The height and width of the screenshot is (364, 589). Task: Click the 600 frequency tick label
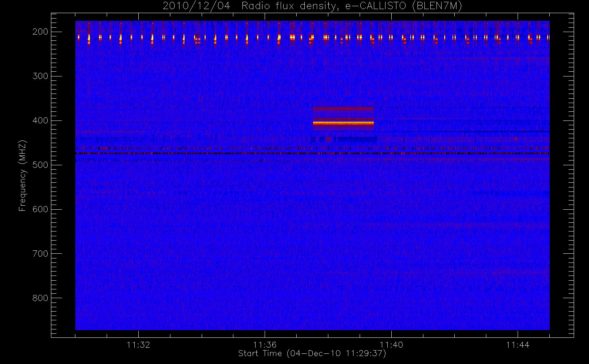[x=40, y=209]
